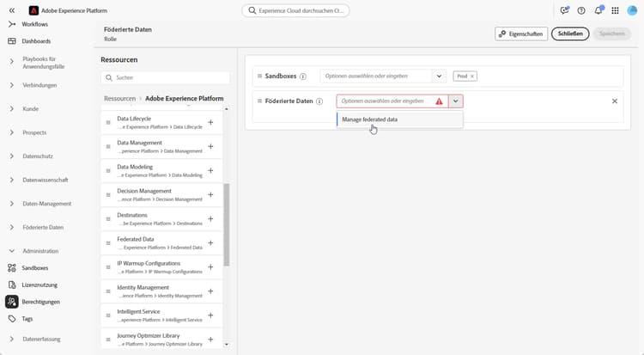This screenshot has width=644, height=355.
Task: Click the Ressourcen search field
Action: 165,77
